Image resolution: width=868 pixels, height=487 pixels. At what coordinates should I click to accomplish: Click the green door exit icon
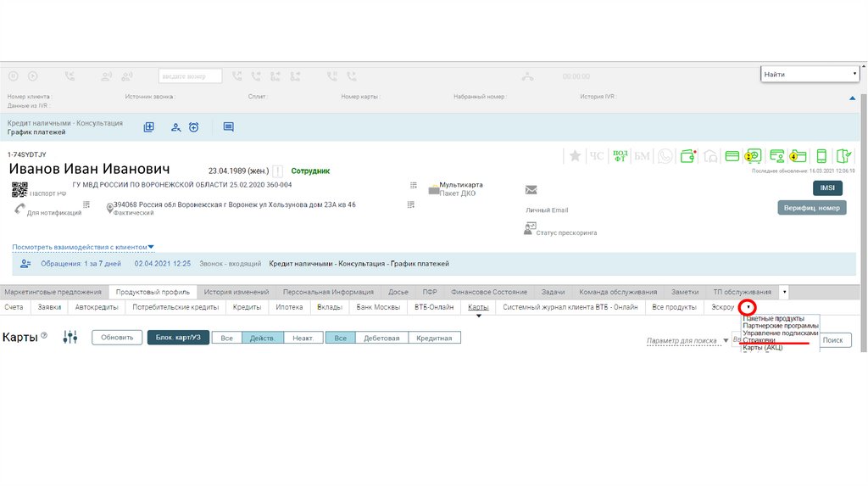843,156
